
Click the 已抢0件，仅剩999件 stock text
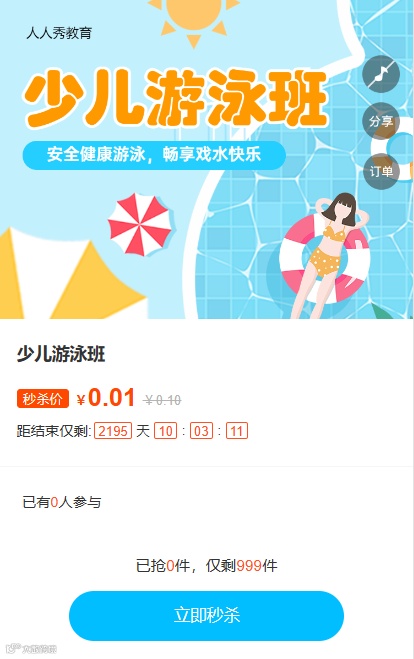pos(206,566)
